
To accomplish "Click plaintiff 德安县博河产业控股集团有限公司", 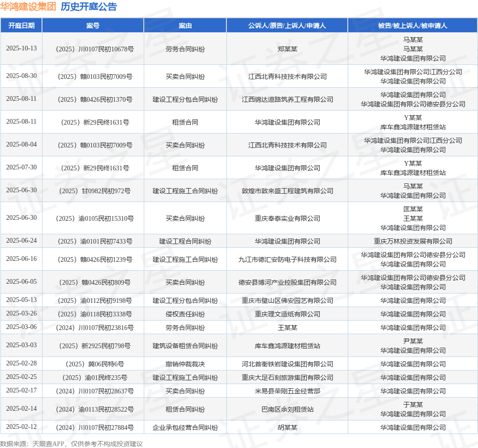I will click(x=287, y=282).
